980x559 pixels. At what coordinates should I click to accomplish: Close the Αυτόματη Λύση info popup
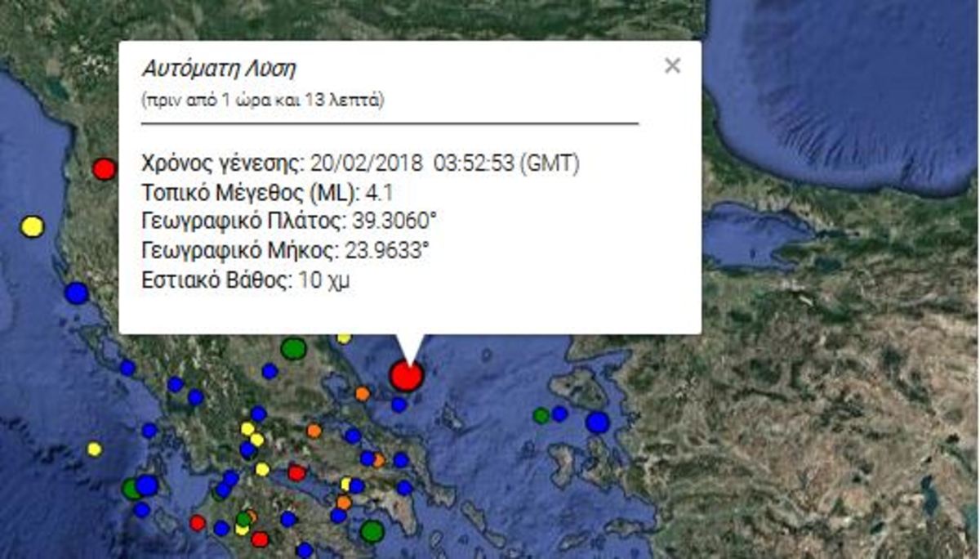click(x=672, y=66)
